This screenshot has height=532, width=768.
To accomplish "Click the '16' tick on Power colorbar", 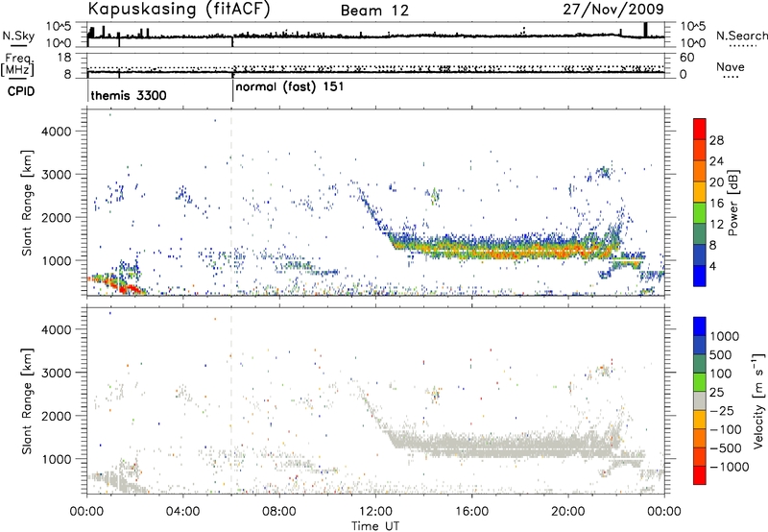I will (716, 204).
